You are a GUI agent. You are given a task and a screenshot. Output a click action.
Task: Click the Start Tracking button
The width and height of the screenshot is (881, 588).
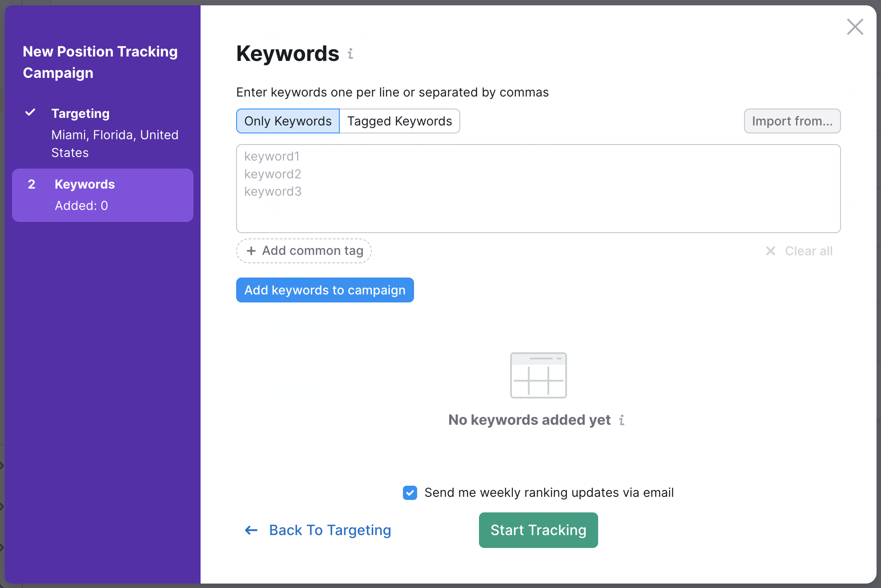[x=538, y=530]
